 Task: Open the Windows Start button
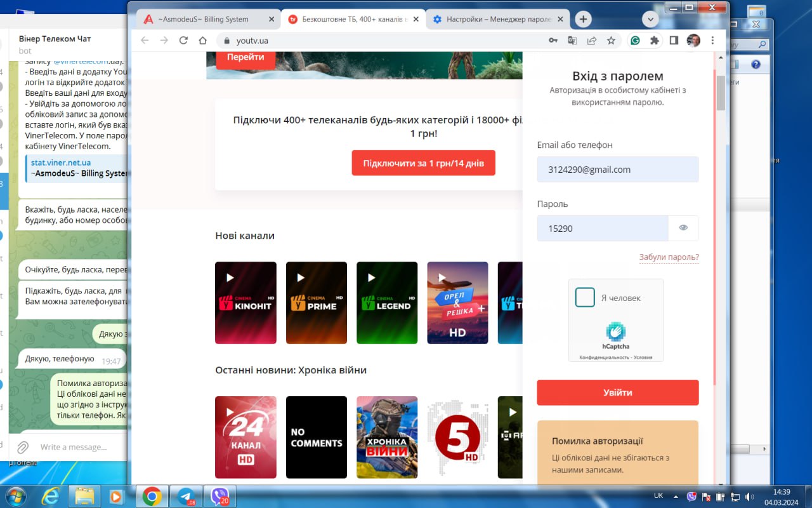pyautogui.click(x=15, y=495)
